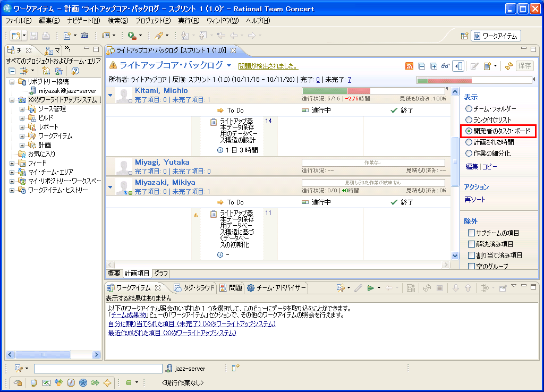
Task: Expand the レポート tree node
Action: pos(22,127)
